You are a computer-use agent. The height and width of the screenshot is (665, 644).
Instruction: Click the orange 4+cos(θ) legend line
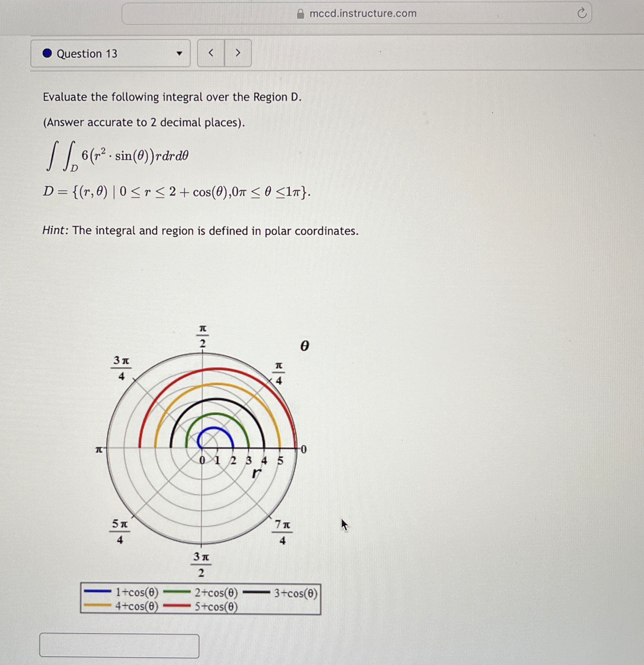pos(98,605)
